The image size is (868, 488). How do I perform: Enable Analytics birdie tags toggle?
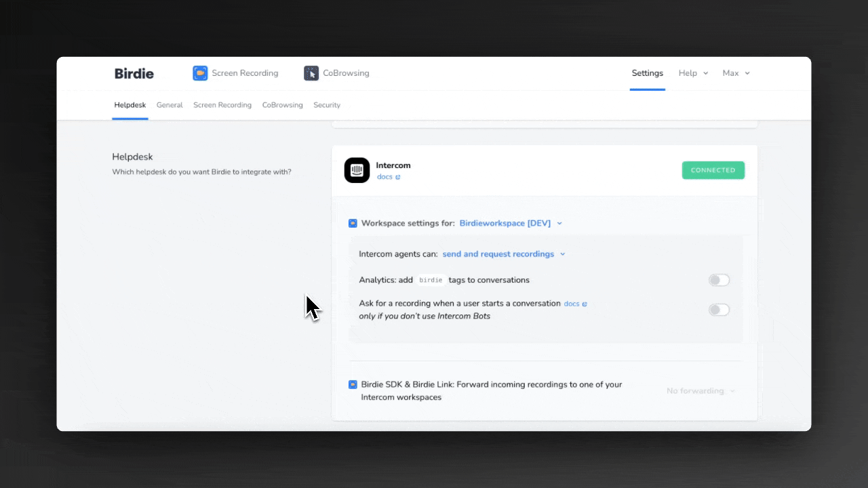coord(718,280)
